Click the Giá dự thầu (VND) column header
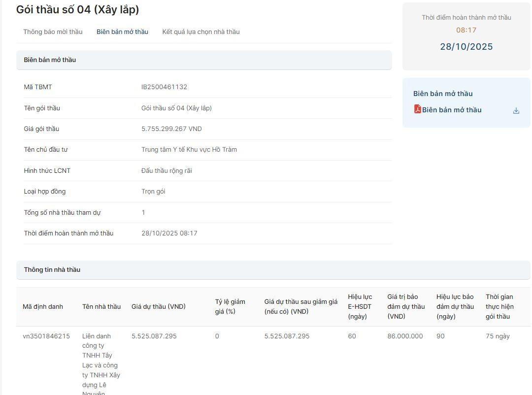The height and width of the screenshot is (395, 532). (x=158, y=307)
